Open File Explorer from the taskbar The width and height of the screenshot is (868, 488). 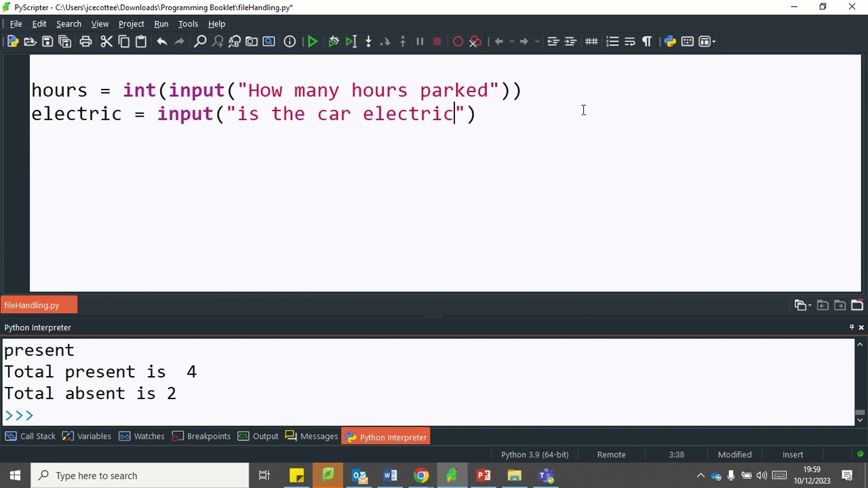point(515,476)
